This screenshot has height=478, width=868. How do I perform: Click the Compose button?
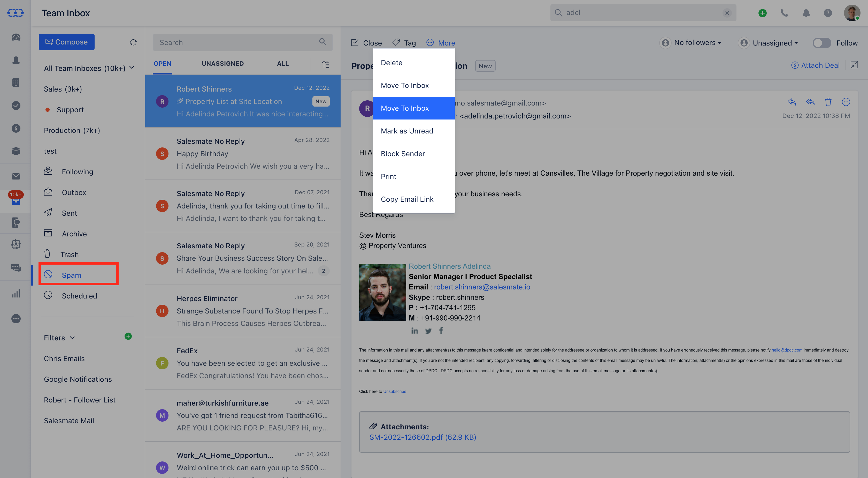pyautogui.click(x=66, y=42)
